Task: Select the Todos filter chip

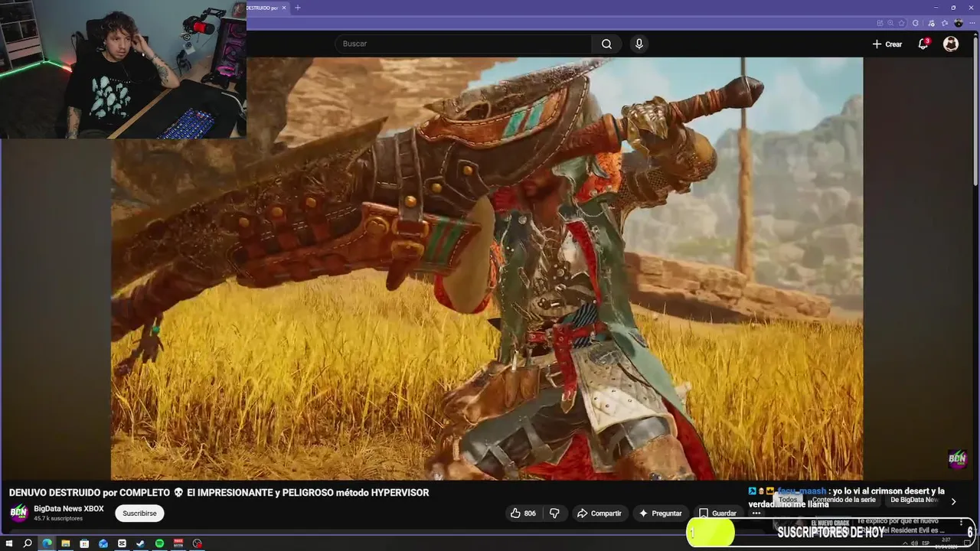Action: (x=788, y=500)
